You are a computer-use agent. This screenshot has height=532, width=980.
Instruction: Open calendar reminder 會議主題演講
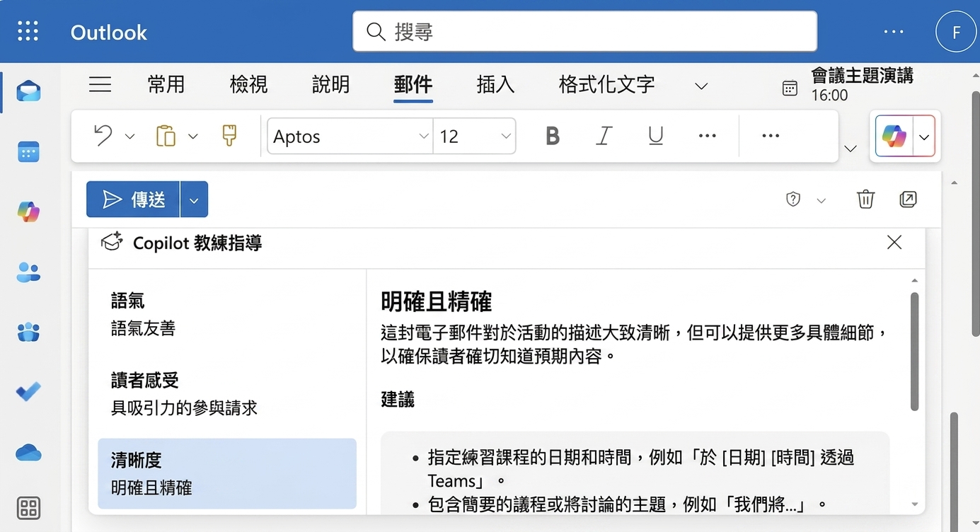coord(848,85)
